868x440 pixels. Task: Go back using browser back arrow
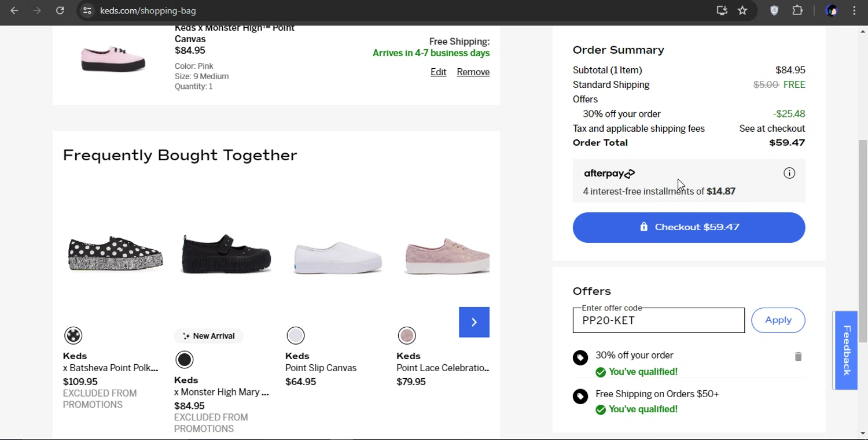[14, 10]
